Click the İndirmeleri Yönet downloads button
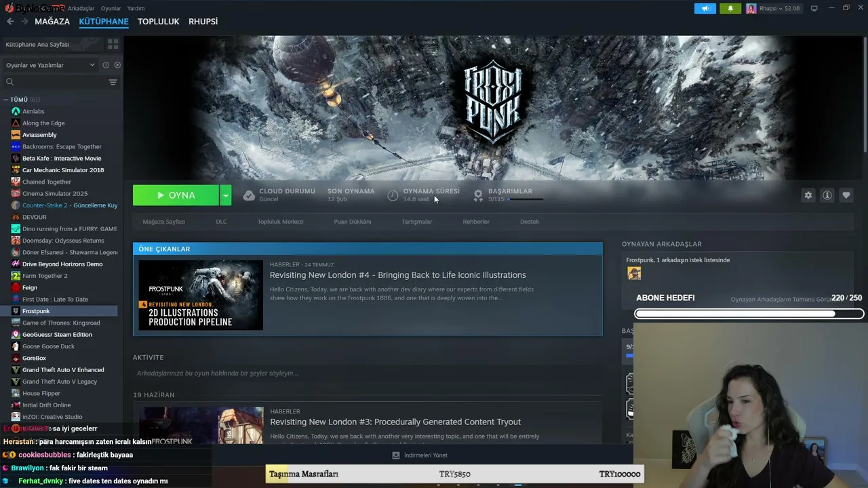The width and height of the screenshot is (868, 488). click(x=420, y=455)
